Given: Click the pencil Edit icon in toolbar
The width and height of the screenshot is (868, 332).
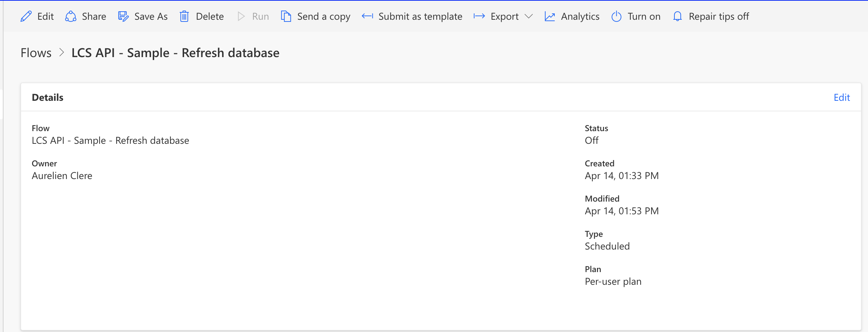Looking at the screenshot, I should pos(26,17).
